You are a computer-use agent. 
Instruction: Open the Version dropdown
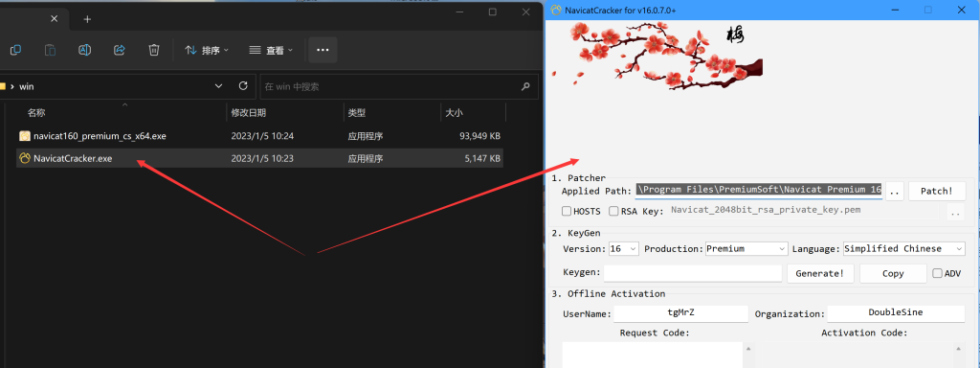point(624,248)
